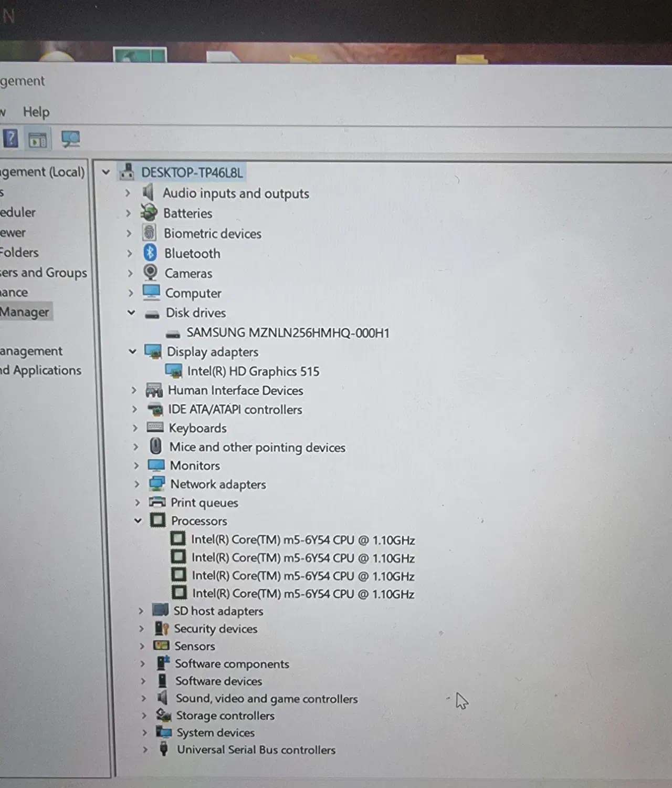Click the Bluetooth category icon
This screenshot has width=672, height=788.
point(150,253)
